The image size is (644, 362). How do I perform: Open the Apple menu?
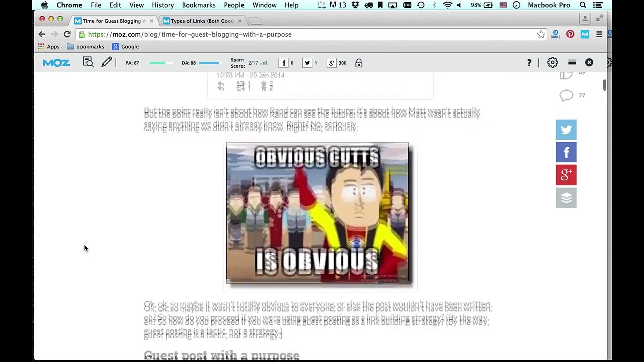[44, 5]
